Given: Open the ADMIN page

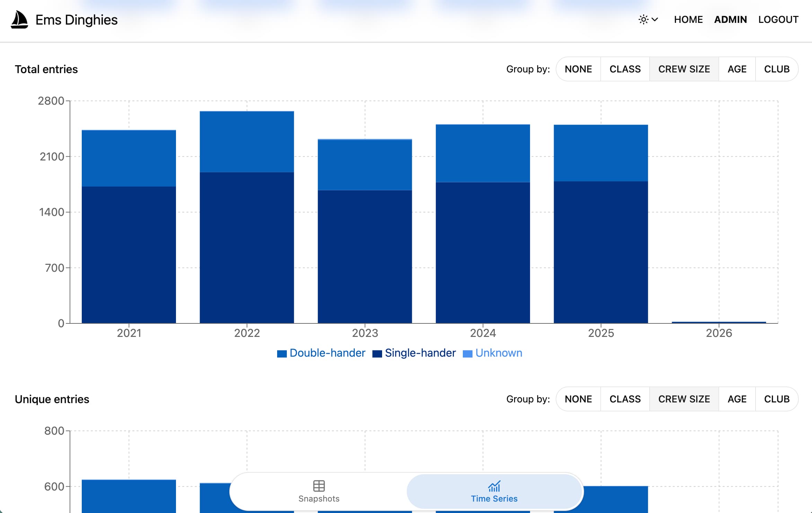Looking at the screenshot, I should pos(731,19).
